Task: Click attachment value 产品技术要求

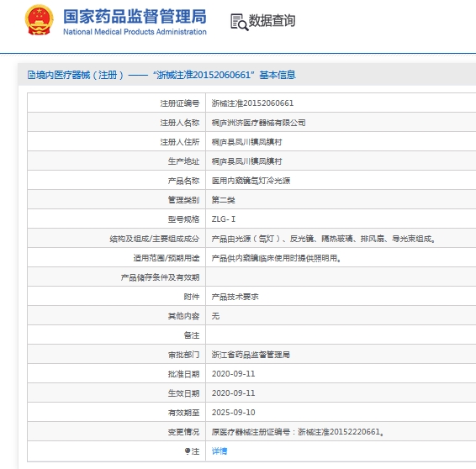Action: 235,297
